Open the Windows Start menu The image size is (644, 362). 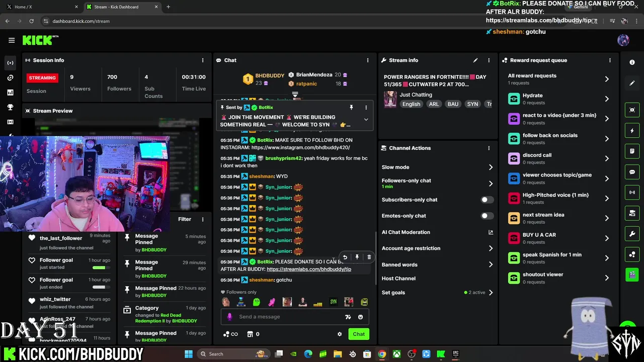coord(189,354)
